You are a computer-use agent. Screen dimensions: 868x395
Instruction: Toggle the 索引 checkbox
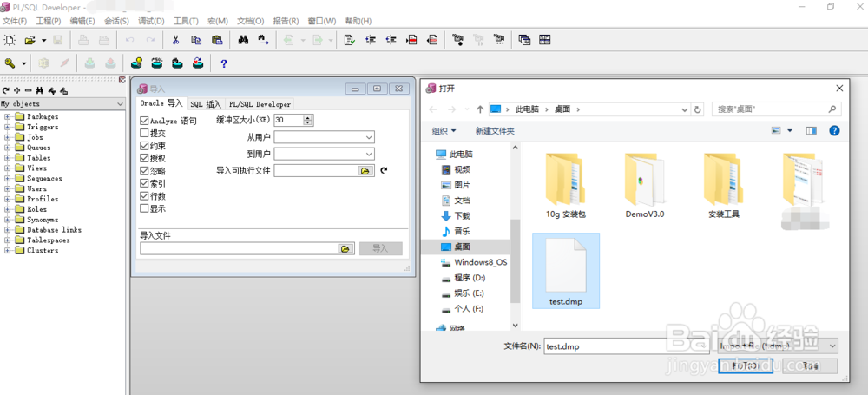point(144,183)
